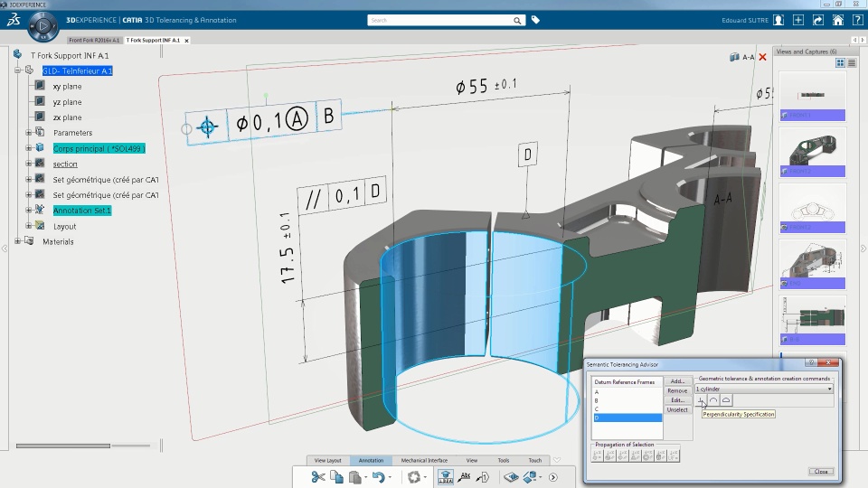Viewport: 868px width, 488px height.
Task: Click the Text with Leader annotation icon
Action: [463, 477]
